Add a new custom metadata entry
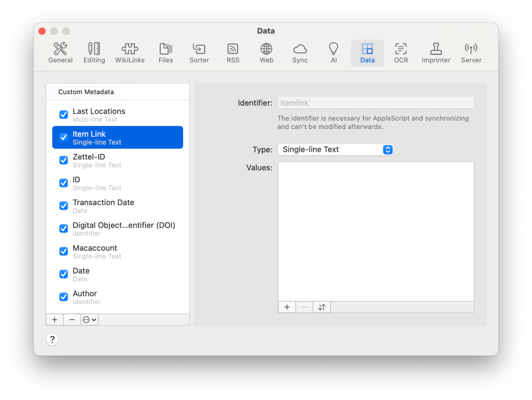This screenshot has height=400, width=532. [55, 320]
